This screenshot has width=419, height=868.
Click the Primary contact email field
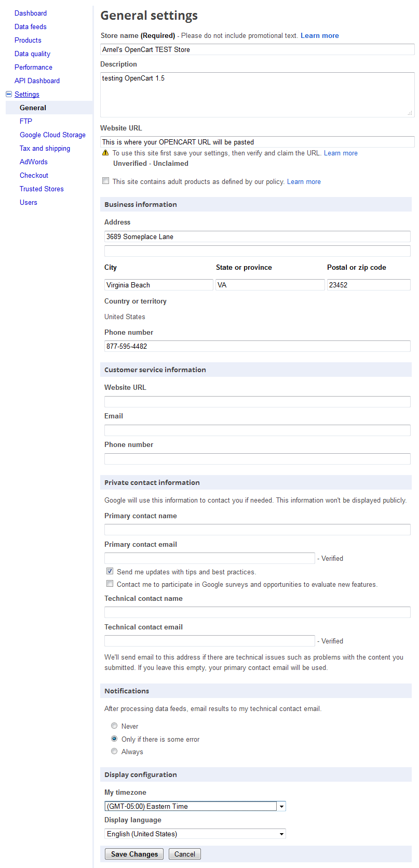point(209,558)
